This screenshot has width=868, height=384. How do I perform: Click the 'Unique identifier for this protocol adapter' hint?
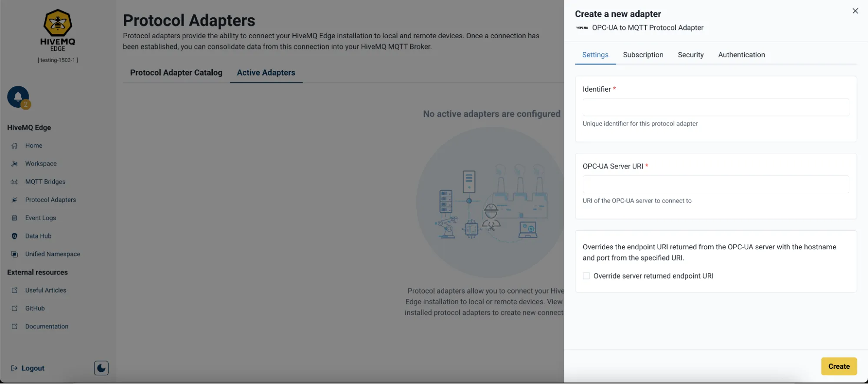click(x=640, y=124)
